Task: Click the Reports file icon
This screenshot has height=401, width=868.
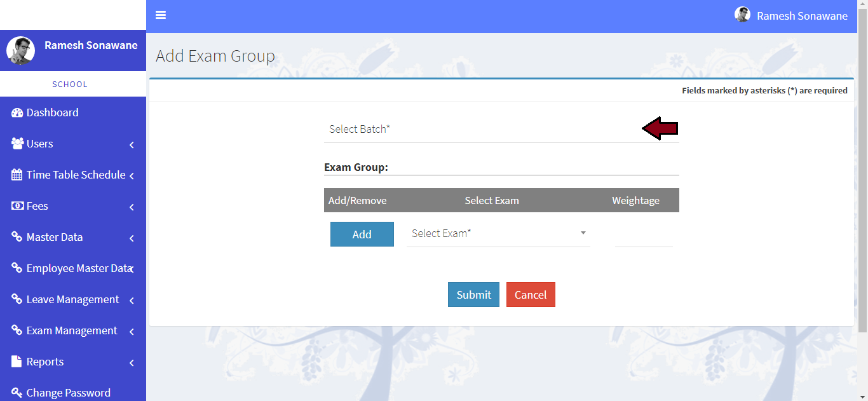Action: 17,362
